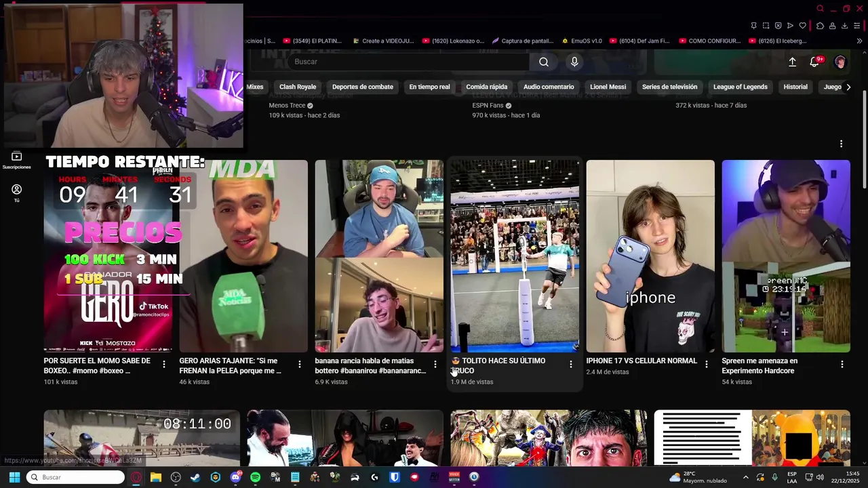Open bookmark 'EmuOS v1.0'

coord(581,41)
